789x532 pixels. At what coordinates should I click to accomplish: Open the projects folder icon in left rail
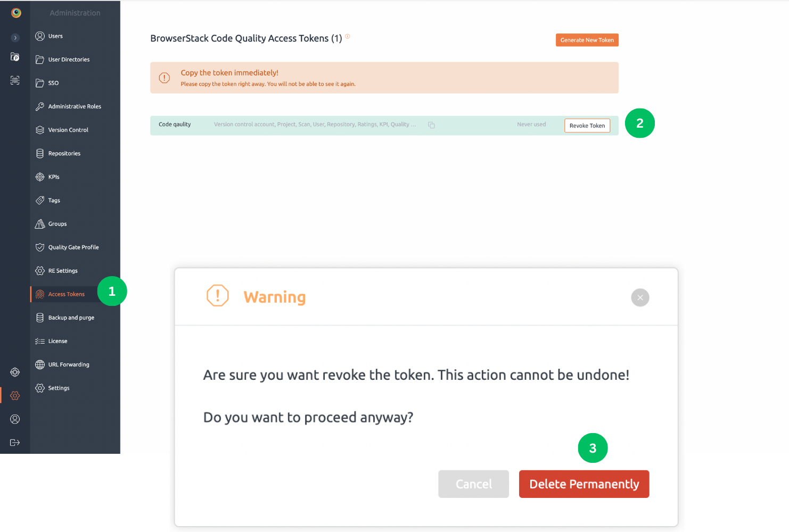point(15,57)
